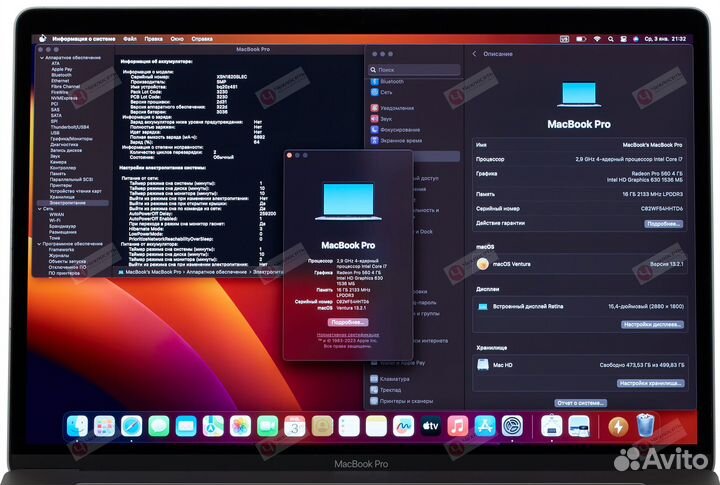
Task: Open Reminders app in the Dock
Action: [349, 426]
